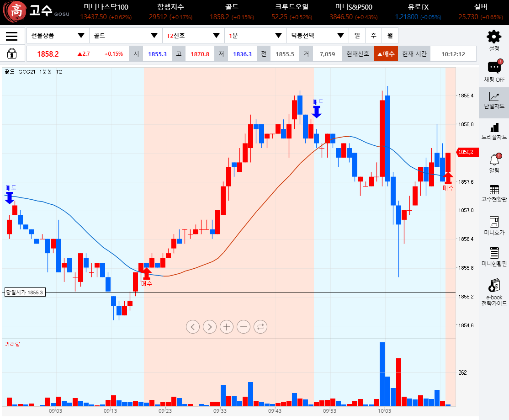Click the 262 volume axis label
The width and height of the screenshot is (509, 420).
click(462, 372)
